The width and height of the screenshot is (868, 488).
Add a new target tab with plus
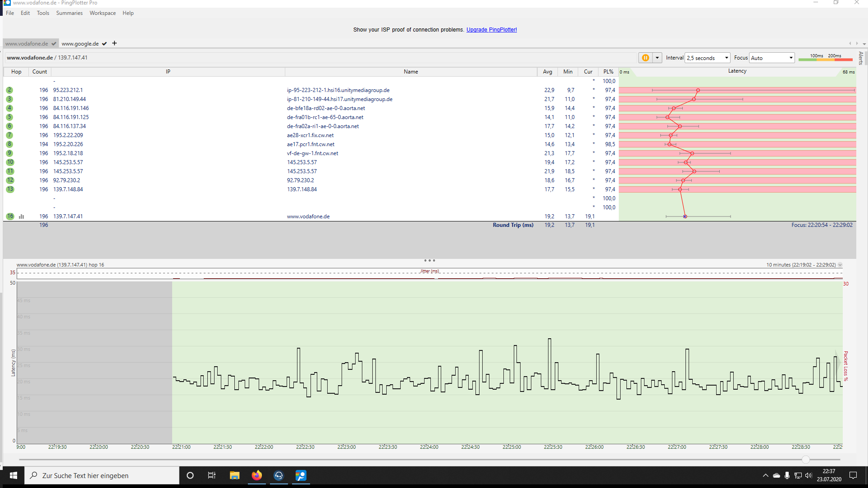pyautogui.click(x=114, y=43)
